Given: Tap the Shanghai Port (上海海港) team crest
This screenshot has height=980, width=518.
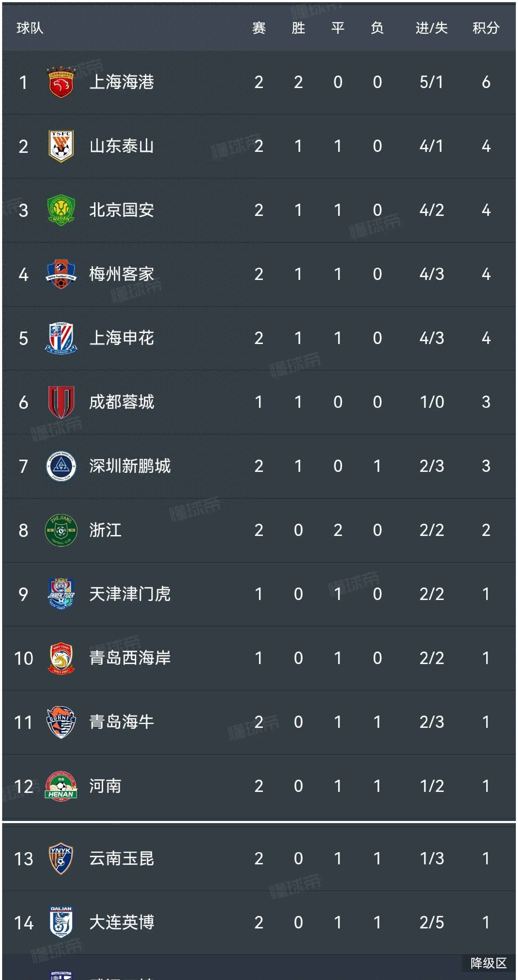Looking at the screenshot, I should (x=61, y=82).
